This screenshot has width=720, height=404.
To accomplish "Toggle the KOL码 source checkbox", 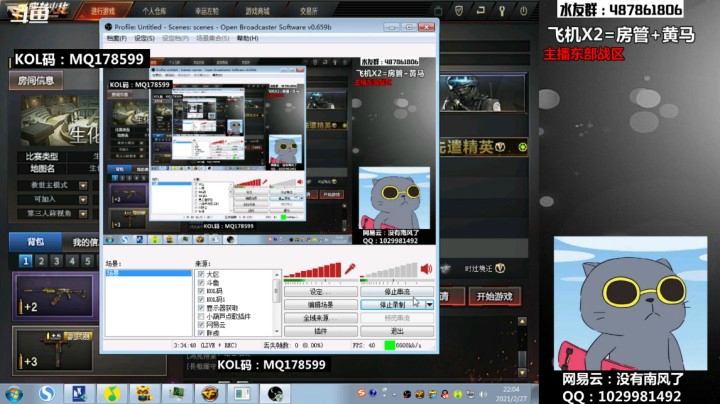I will point(201,291).
